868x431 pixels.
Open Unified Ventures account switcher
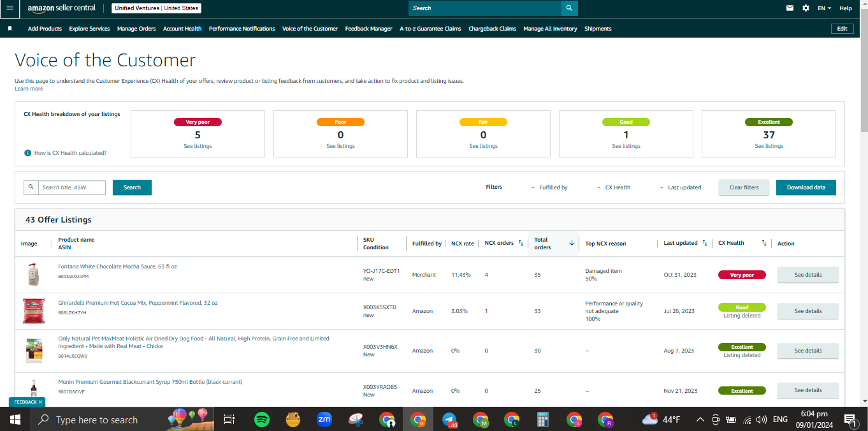click(156, 8)
